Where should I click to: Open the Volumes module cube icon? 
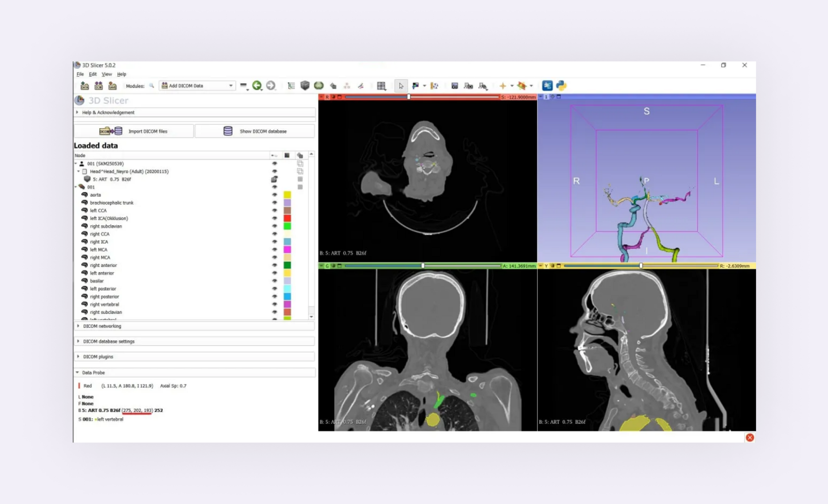(305, 86)
